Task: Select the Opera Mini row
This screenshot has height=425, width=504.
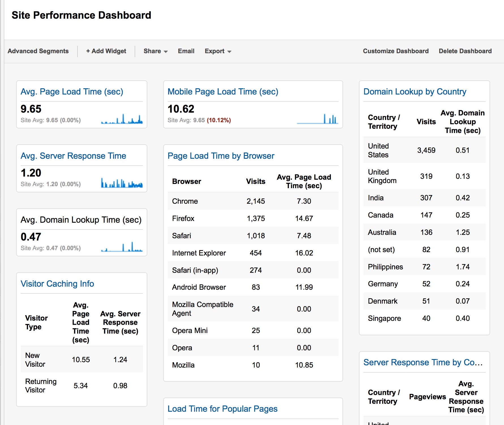Action: point(253,330)
